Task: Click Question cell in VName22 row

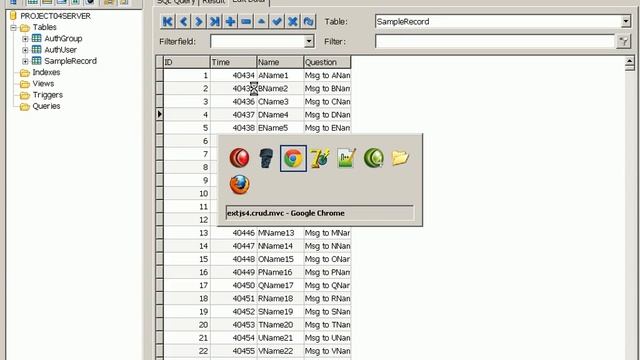Action: tap(327, 351)
